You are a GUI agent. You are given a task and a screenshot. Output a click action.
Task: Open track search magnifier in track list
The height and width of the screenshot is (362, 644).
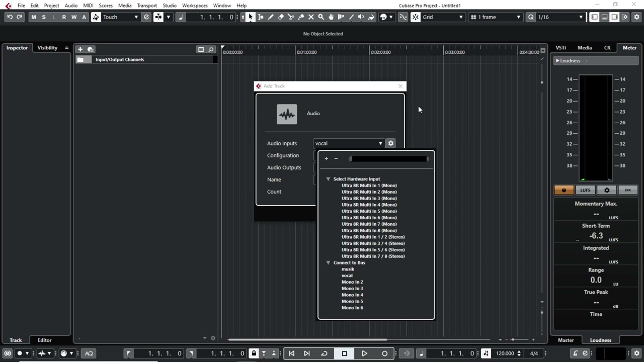[x=211, y=49]
